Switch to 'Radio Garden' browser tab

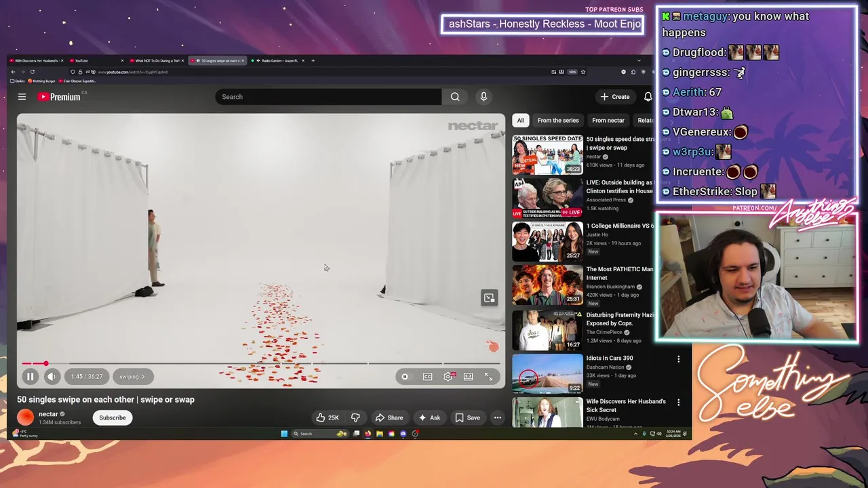coord(277,60)
